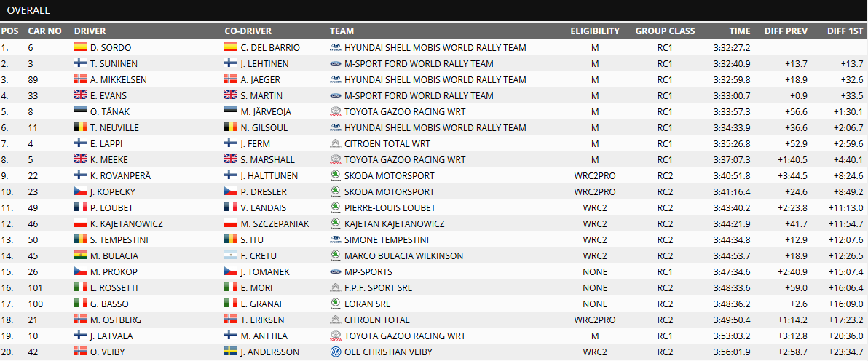Click the Spain flag beside D. Sordo
The image size is (868, 361).
point(80,47)
